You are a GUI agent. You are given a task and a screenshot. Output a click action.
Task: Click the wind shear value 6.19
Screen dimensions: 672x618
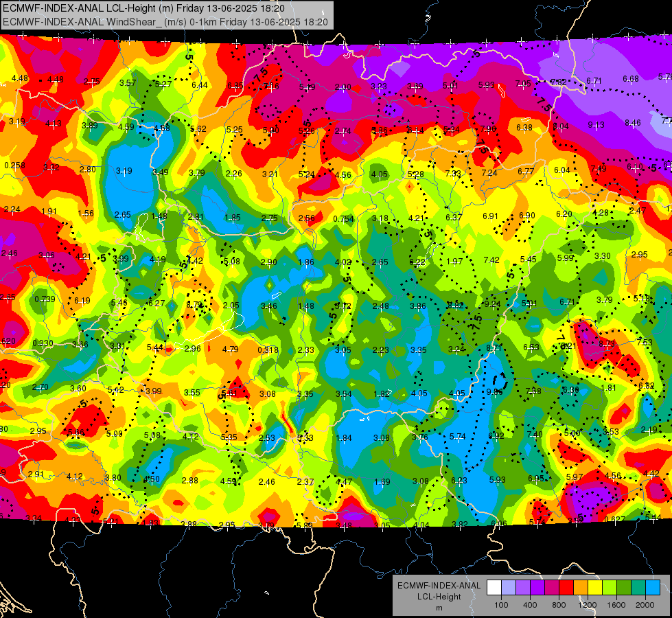pyautogui.click(x=82, y=301)
